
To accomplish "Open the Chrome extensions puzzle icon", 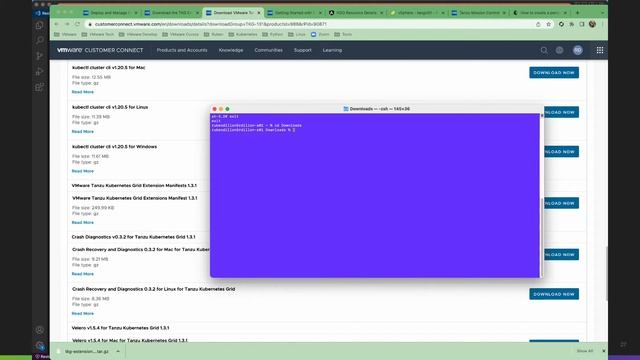I will point(571,24).
